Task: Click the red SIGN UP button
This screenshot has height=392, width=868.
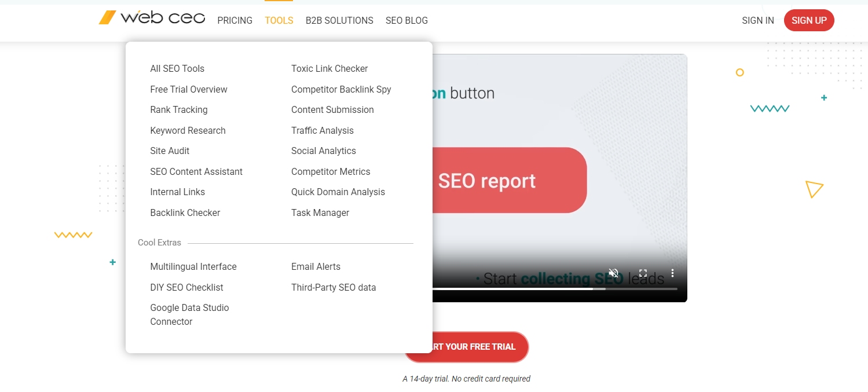Action: (x=809, y=20)
